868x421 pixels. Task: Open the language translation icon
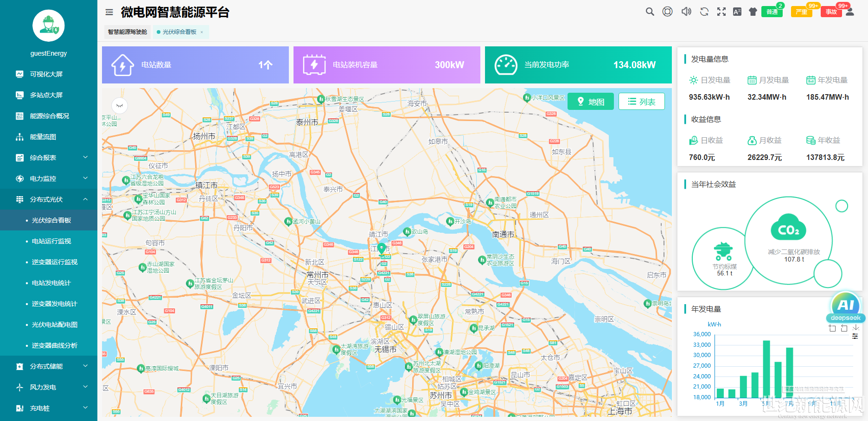pos(737,12)
